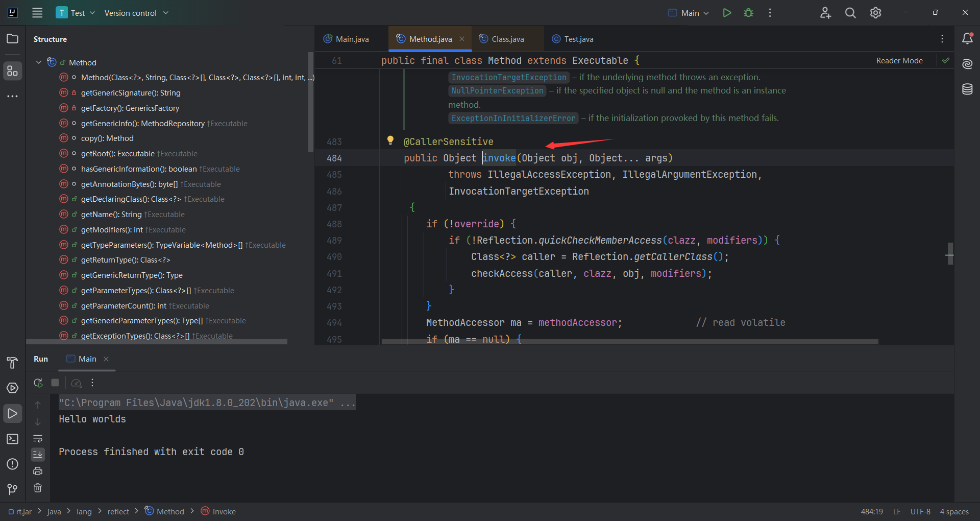Click invoke in the breadcrumb bar
Image resolution: width=980 pixels, height=521 pixels.
pyautogui.click(x=218, y=511)
